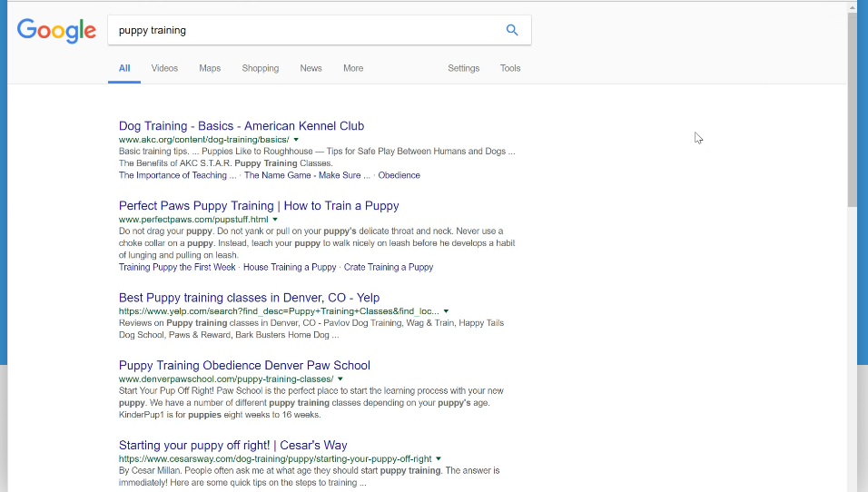868x492 pixels.
Task: Open the Settings menu
Action: point(463,68)
